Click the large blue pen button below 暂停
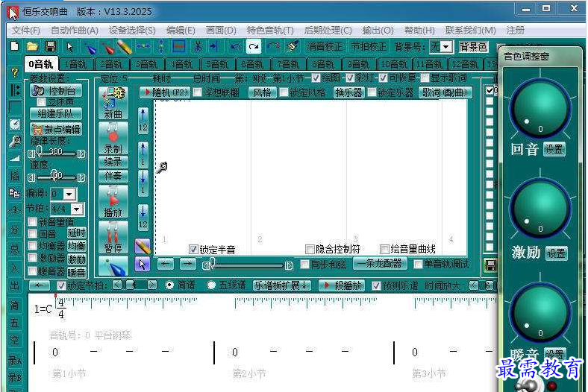The image size is (588, 392). [x=113, y=266]
